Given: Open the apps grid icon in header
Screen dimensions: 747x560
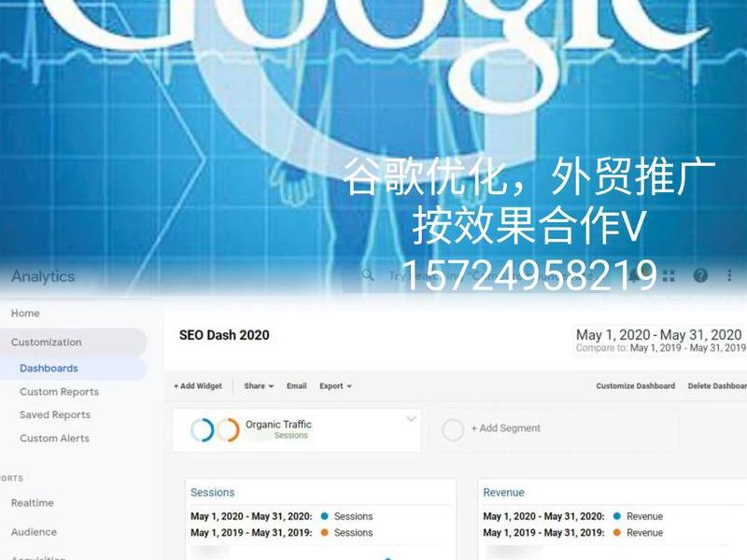Looking at the screenshot, I should (669, 275).
